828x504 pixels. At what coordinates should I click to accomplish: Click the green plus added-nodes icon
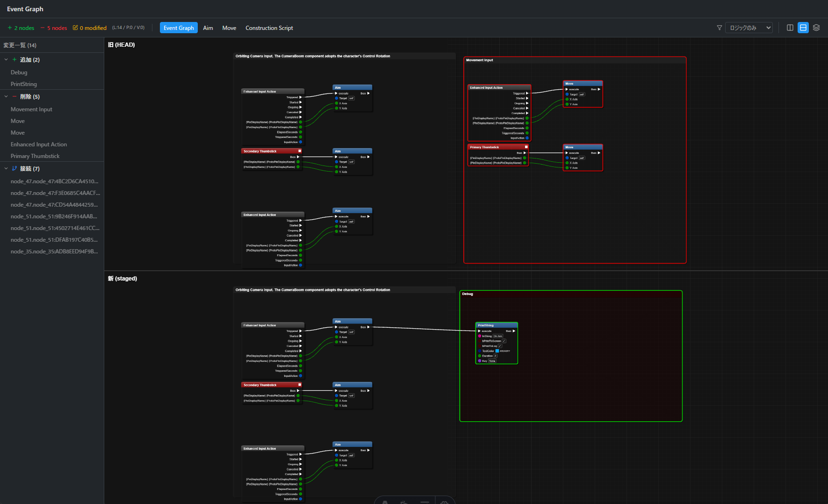pyautogui.click(x=10, y=28)
